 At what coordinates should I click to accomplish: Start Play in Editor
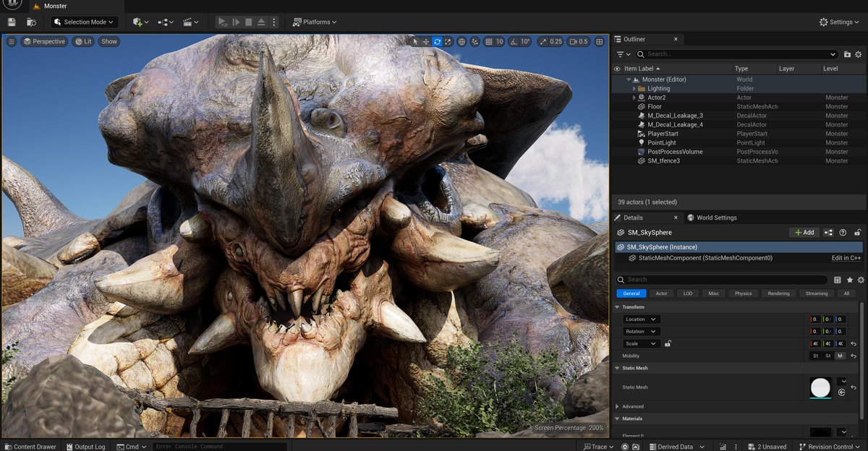(x=222, y=22)
